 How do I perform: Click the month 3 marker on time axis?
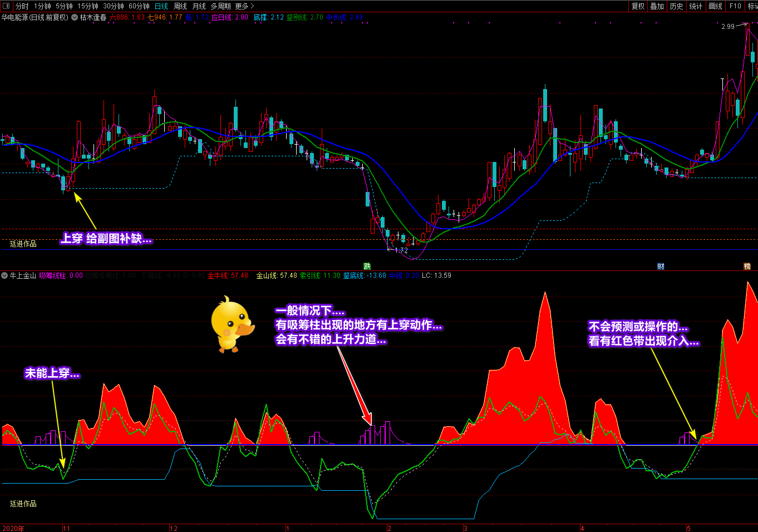(x=465, y=528)
